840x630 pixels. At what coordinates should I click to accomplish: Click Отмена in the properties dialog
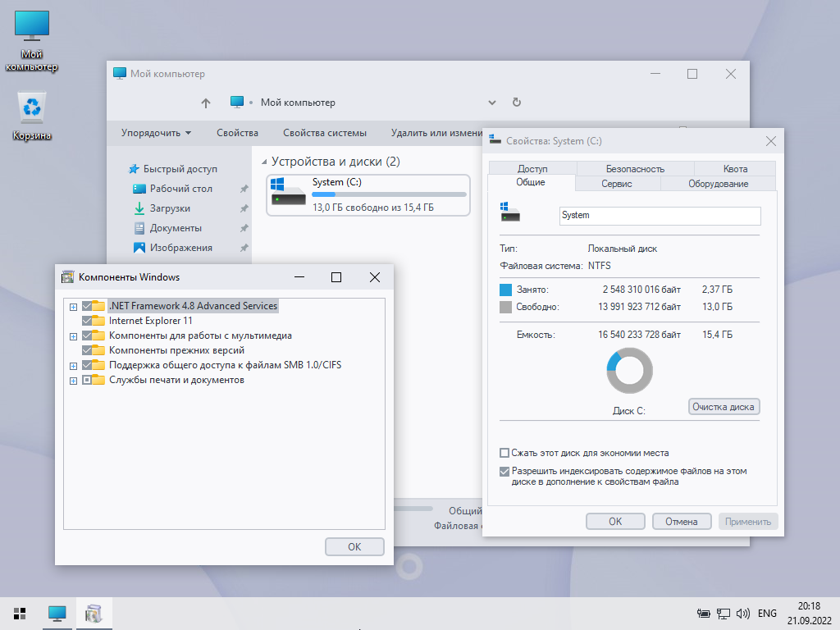(x=681, y=521)
